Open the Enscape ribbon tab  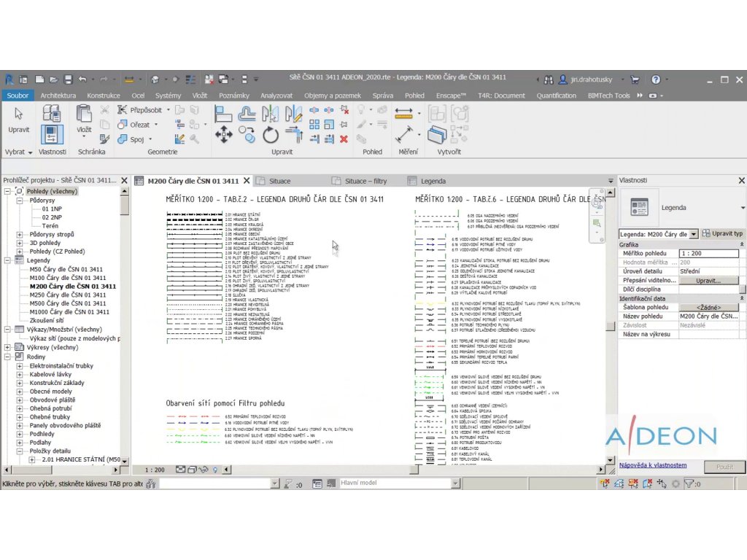click(x=451, y=96)
